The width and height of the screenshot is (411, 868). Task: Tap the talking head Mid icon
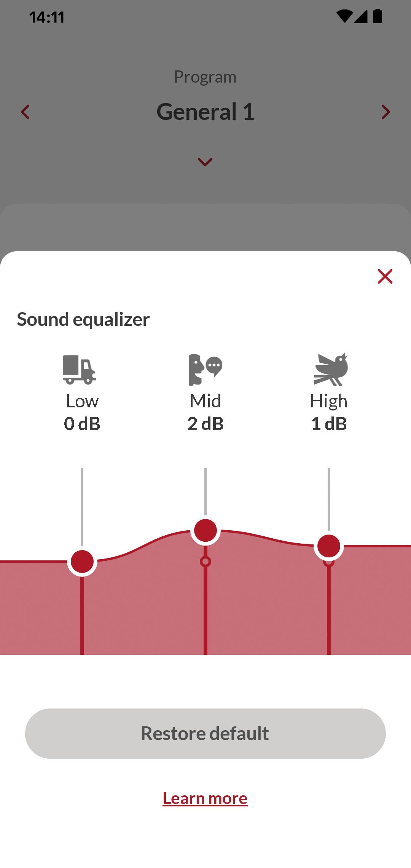(x=205, y=369)
